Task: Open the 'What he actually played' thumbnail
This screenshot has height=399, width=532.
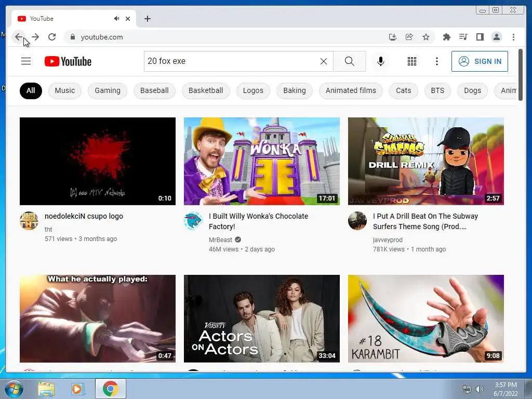Action: pyautogui.click(x=98, y=318)
